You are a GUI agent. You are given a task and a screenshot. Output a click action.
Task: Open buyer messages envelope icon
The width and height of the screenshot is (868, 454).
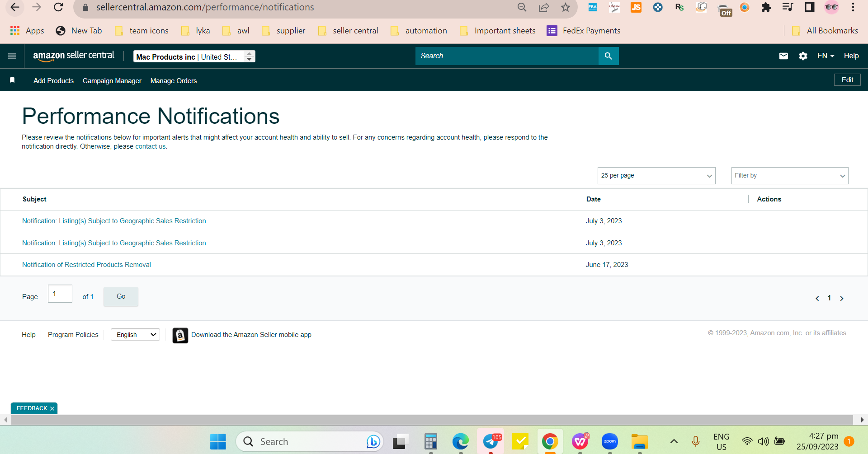[x=783, y=56]
